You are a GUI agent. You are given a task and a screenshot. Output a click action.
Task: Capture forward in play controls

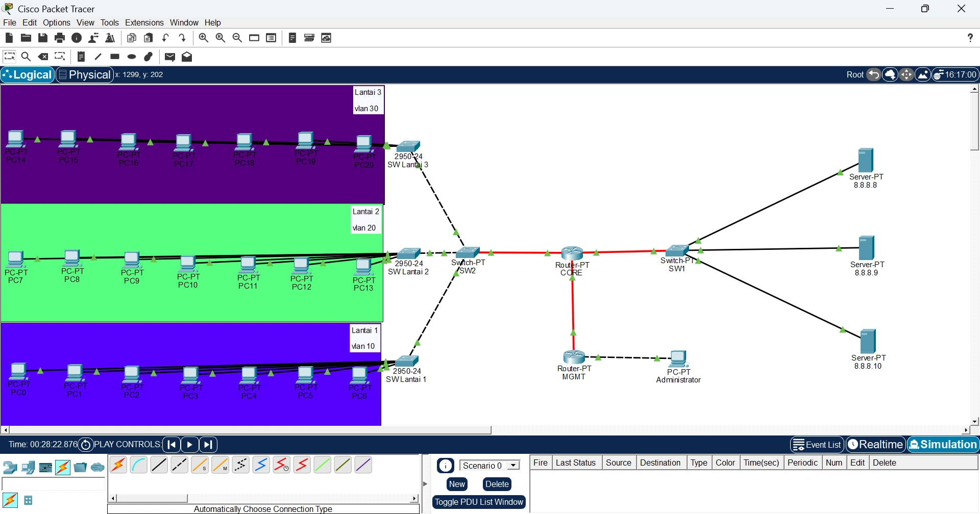click(x=208, y=445)
